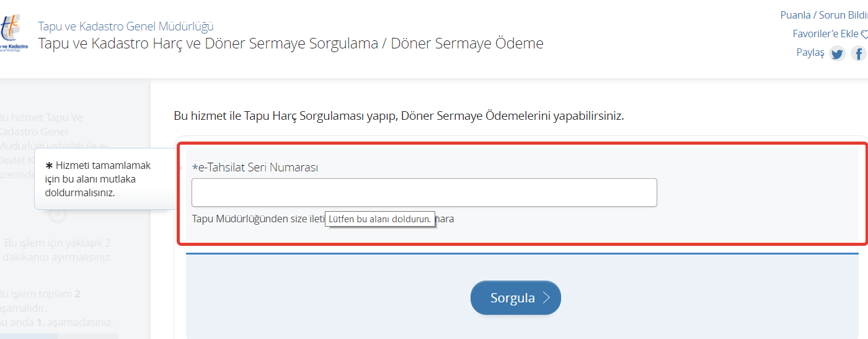
Task: Select the Favoriler'e Ekle text link
Action: (x=825, y=34)
